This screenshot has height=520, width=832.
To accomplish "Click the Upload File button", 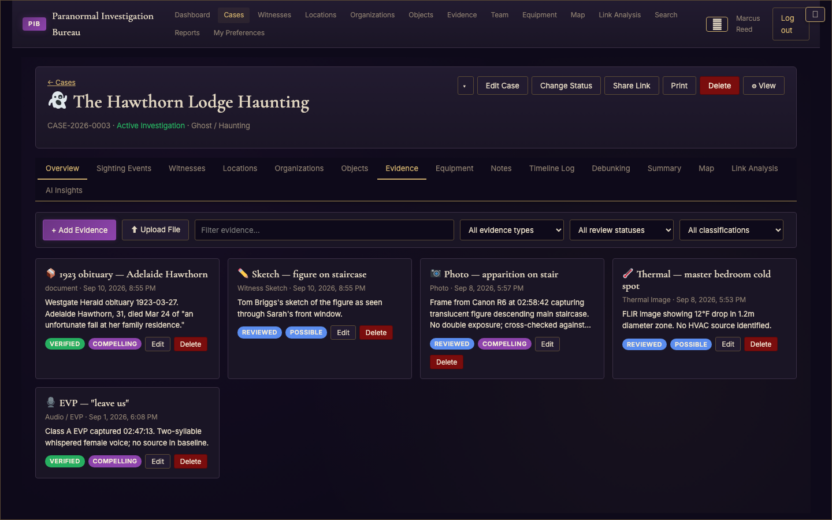I will coord(155,230).
